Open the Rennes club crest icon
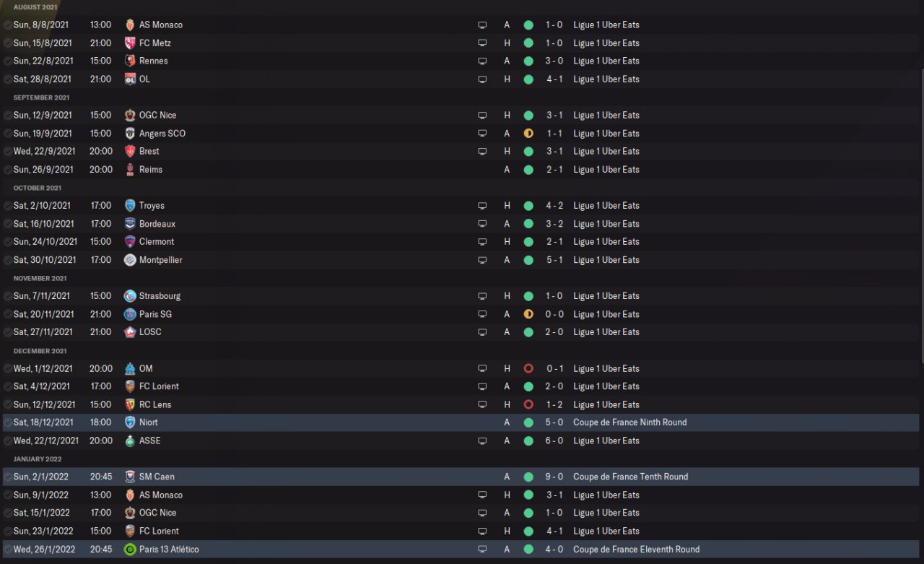Viewport: 924px width, 564px height. coord(130,61)
